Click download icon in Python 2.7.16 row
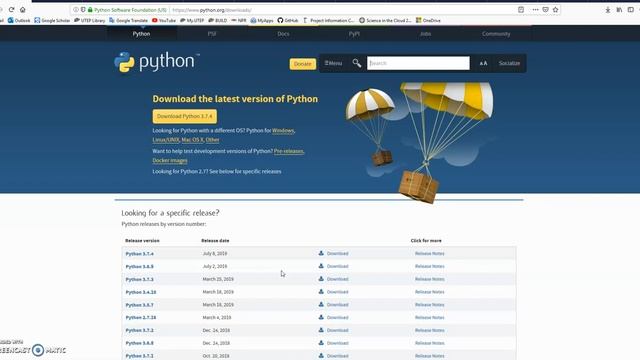Viewport: 640px width, 360px height. 321,317
